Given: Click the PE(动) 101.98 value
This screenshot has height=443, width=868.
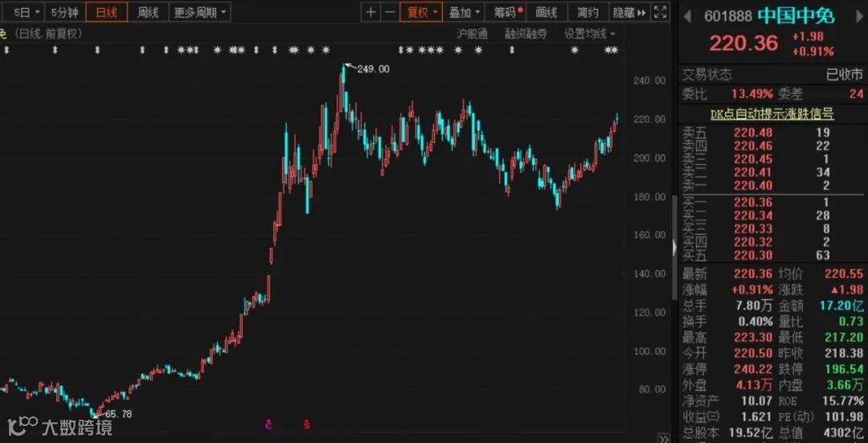Looking at the screenshot, I should 844,416.
